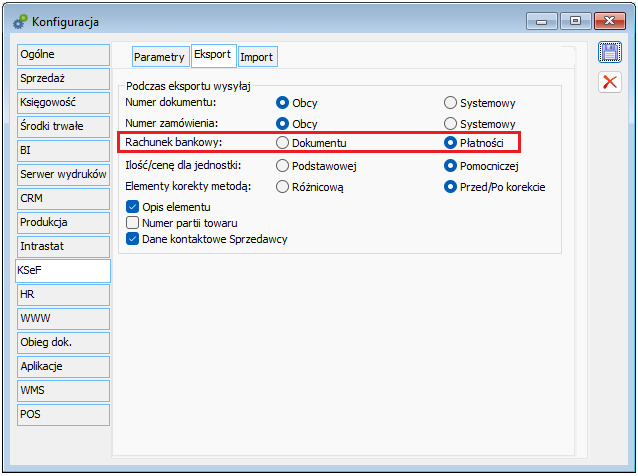Go to Sprzedaż settings section

[x=62, y=78]
